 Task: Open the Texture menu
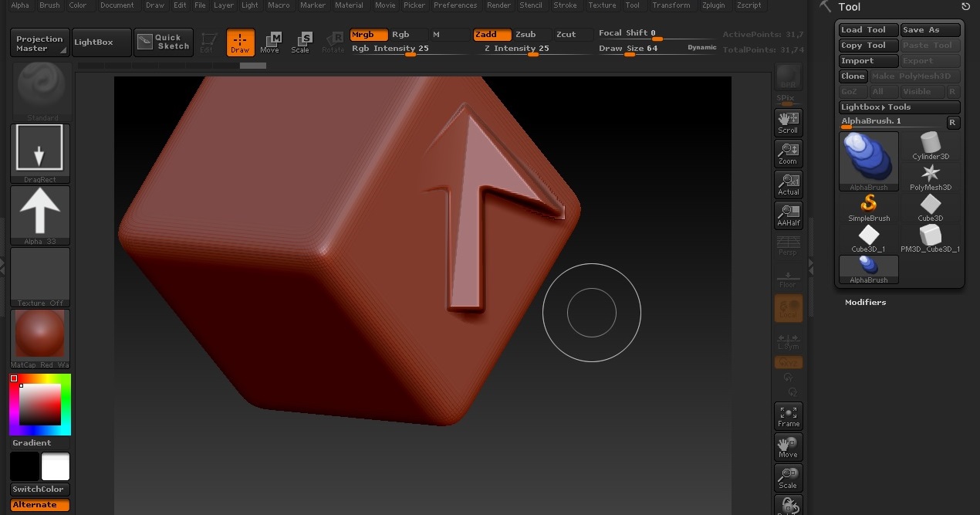[602, 5]
